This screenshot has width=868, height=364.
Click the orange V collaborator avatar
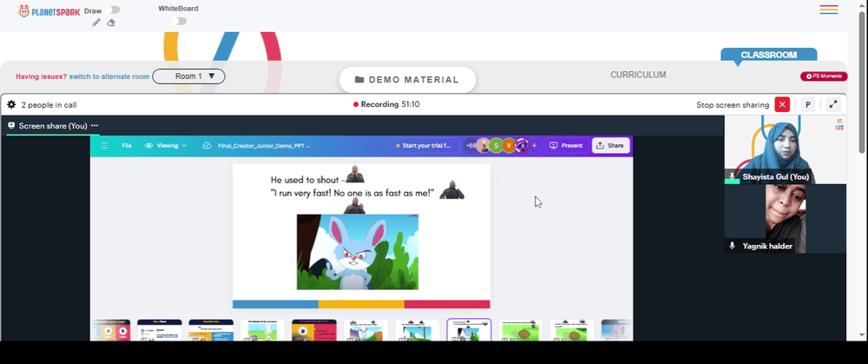(509, 146)
